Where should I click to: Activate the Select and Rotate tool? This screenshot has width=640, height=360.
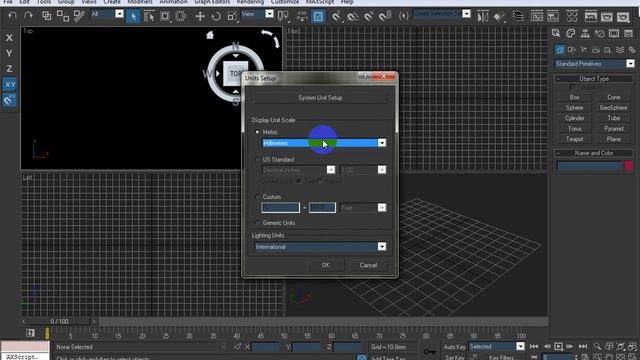pyautogui.click(x=216, y=16)
